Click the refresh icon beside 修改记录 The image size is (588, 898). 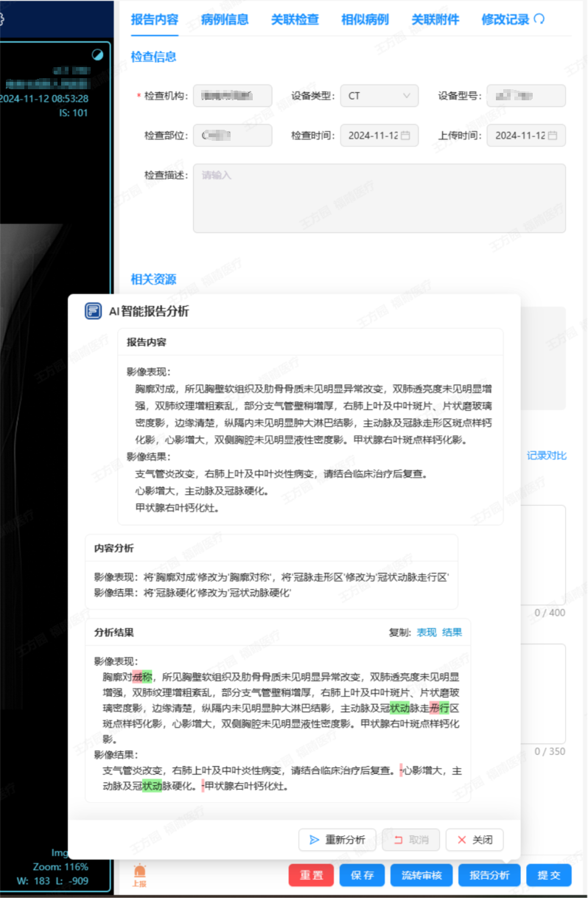[x=539, y=19]
